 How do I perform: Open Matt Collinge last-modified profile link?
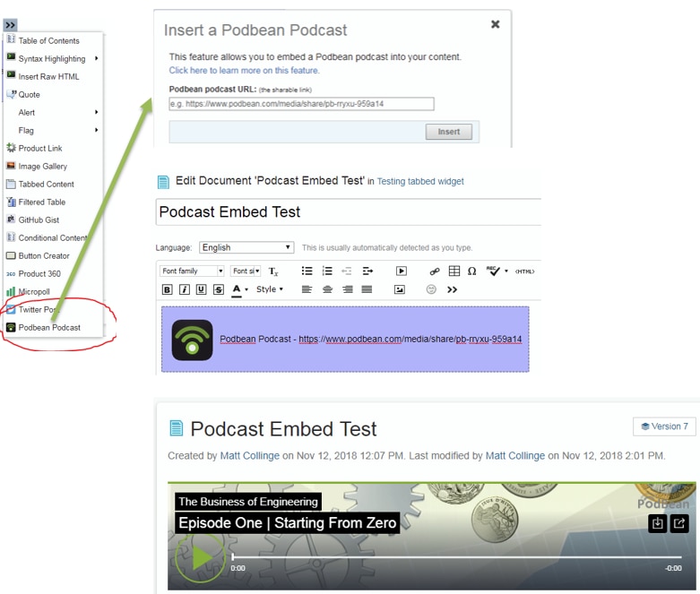point(514,456)
